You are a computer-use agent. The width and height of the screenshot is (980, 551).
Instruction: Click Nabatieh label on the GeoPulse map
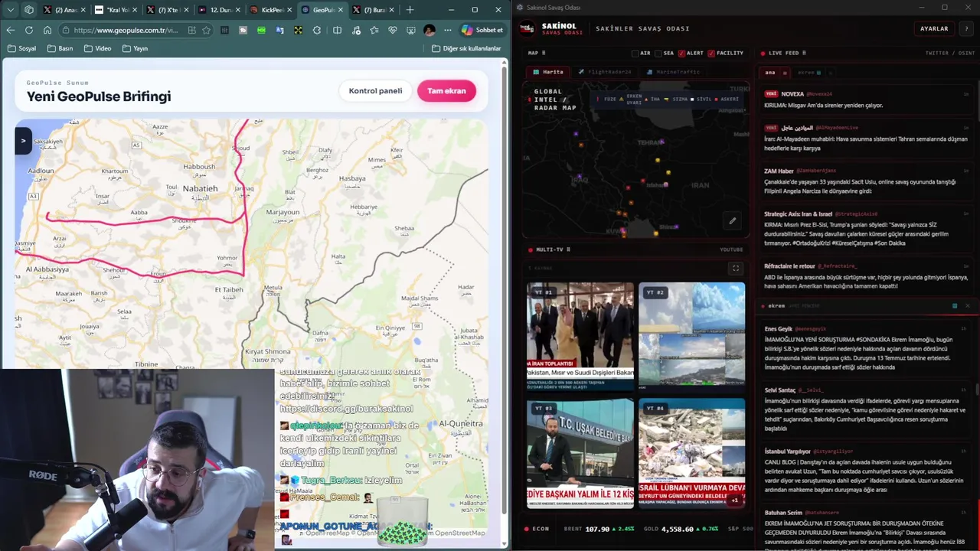[200, 188]
